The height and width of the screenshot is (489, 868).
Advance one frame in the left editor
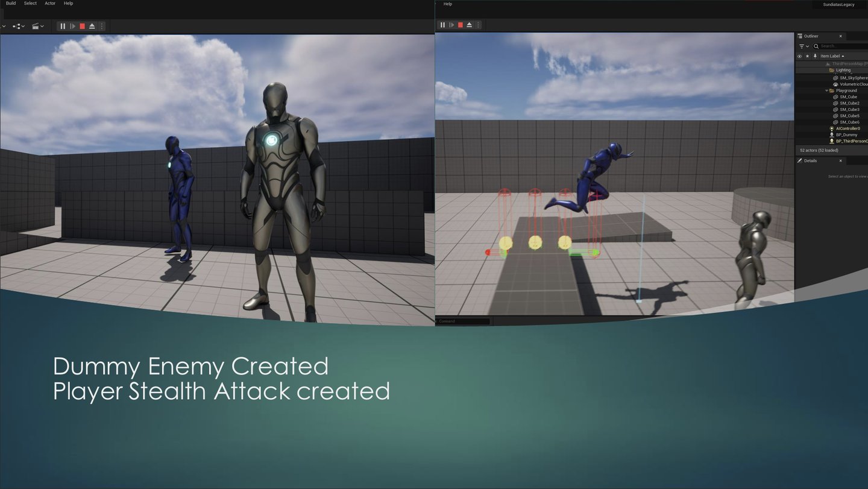pos(72,26)
